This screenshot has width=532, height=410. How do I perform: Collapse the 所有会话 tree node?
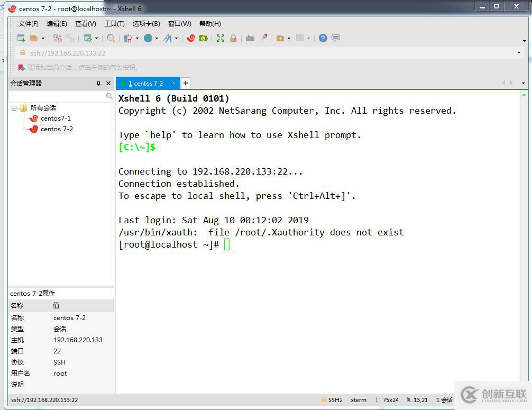click(x=14, y=108)
